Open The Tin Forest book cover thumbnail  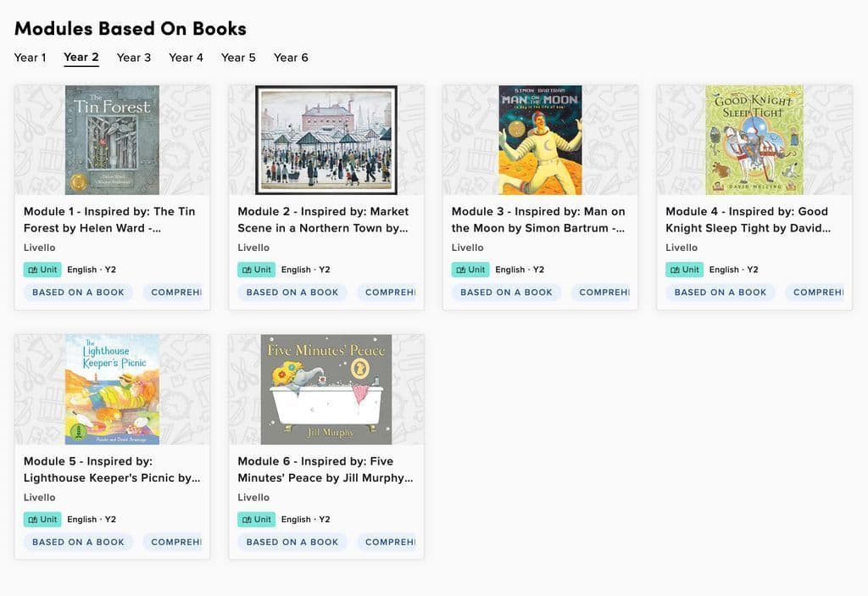[112, 140]
